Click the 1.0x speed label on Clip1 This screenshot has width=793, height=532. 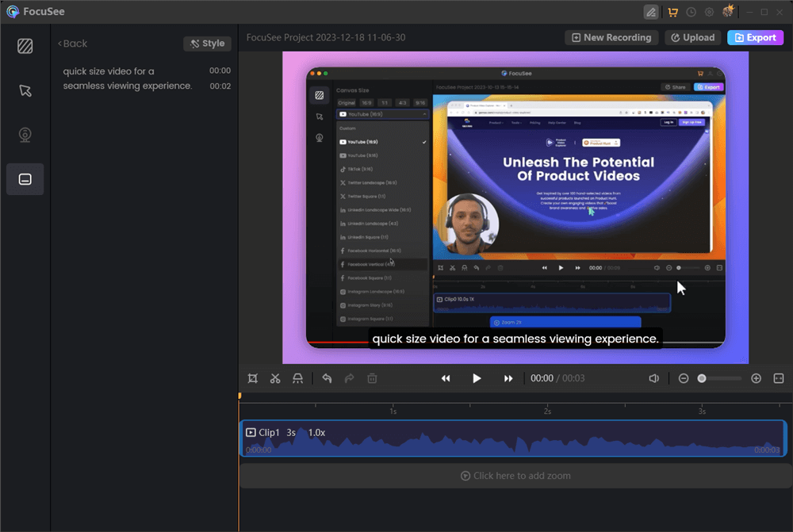tap(316, 433)
